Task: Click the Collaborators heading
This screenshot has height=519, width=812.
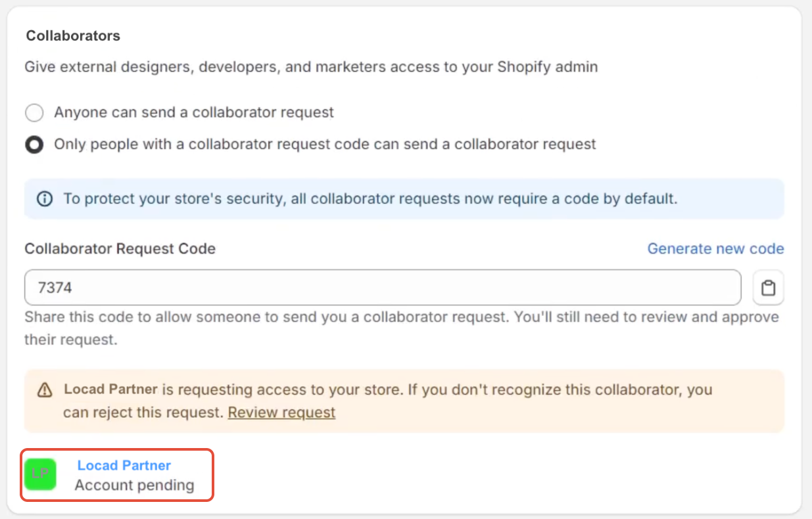Action: coord(73,35)
